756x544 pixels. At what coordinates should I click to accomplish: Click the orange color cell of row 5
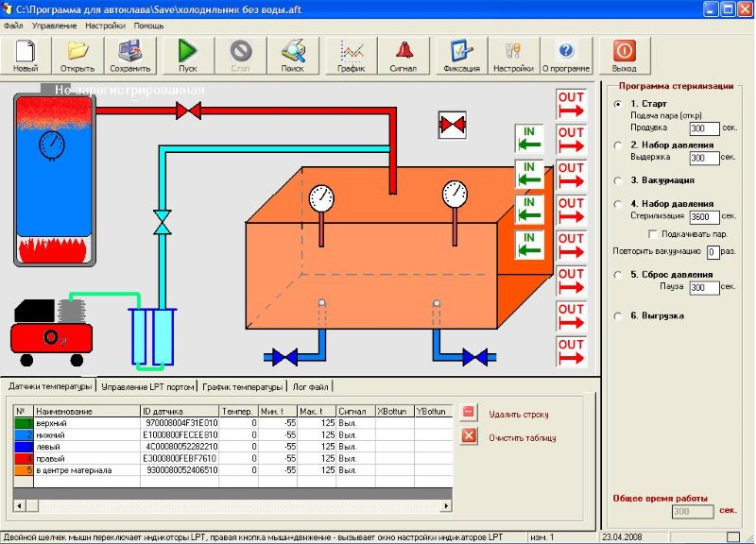click(23, 470)
